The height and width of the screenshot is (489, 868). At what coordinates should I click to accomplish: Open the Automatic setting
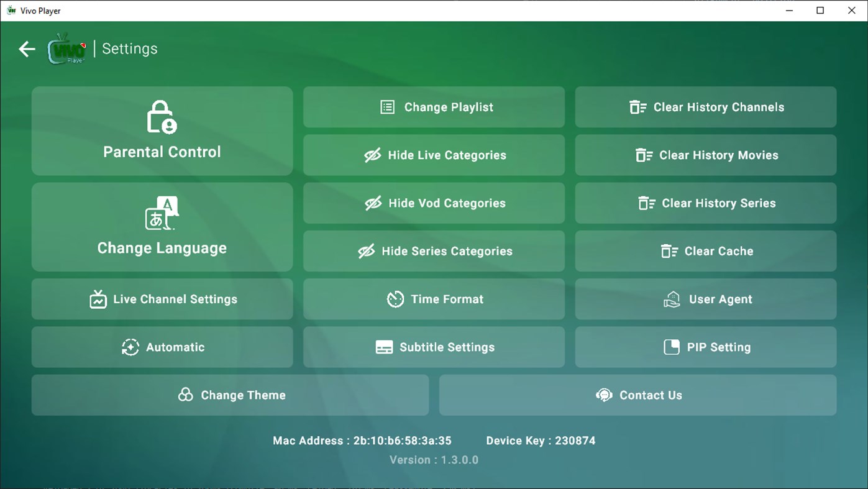coord(162,347)
